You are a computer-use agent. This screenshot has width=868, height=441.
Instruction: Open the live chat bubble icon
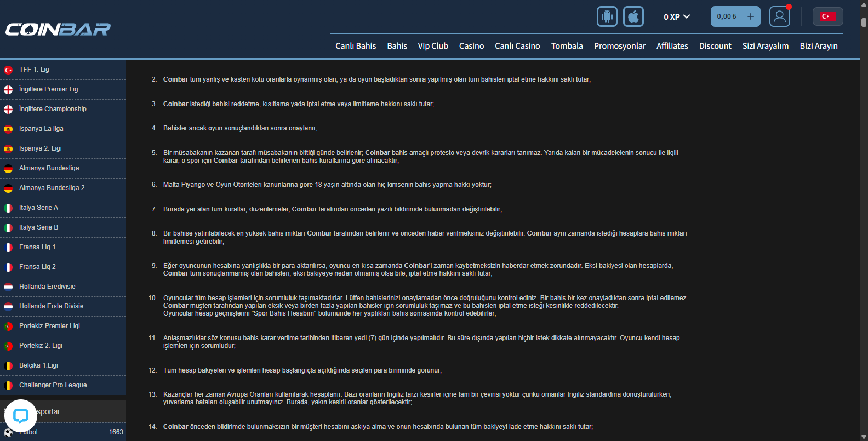pyautogui.click(x=21, y=416)
